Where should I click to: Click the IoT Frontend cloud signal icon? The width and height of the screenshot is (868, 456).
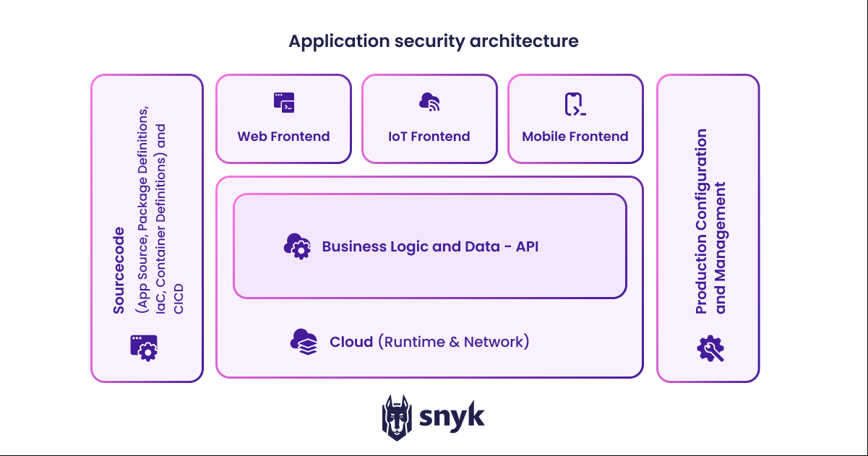[429, 103]
